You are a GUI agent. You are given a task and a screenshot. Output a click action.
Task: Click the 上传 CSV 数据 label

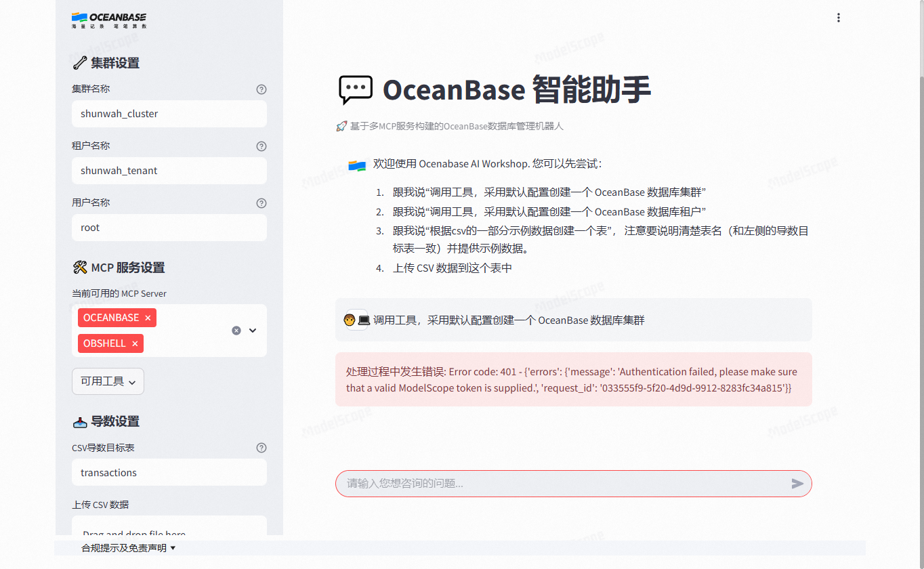(100, 505)
